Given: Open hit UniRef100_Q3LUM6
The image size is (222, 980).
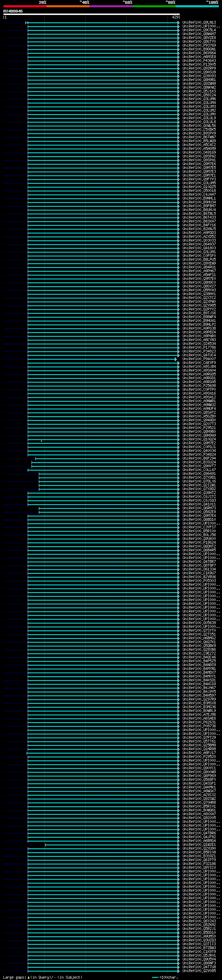Looking at the screenshot, I should point(199,99).
